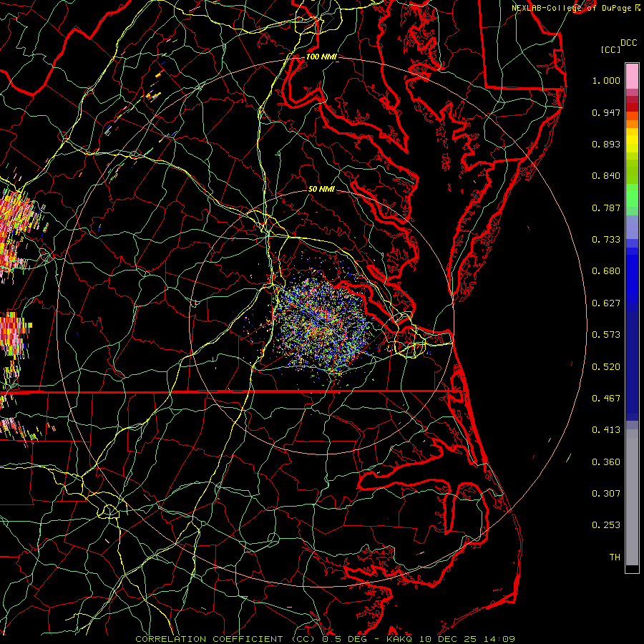Click the 0.253 scale value
This screenshot has height=644, width=644.
click(606, 525)
